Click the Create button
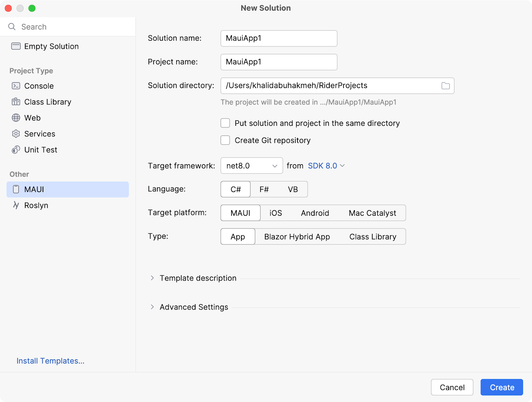 coord(501,387)
